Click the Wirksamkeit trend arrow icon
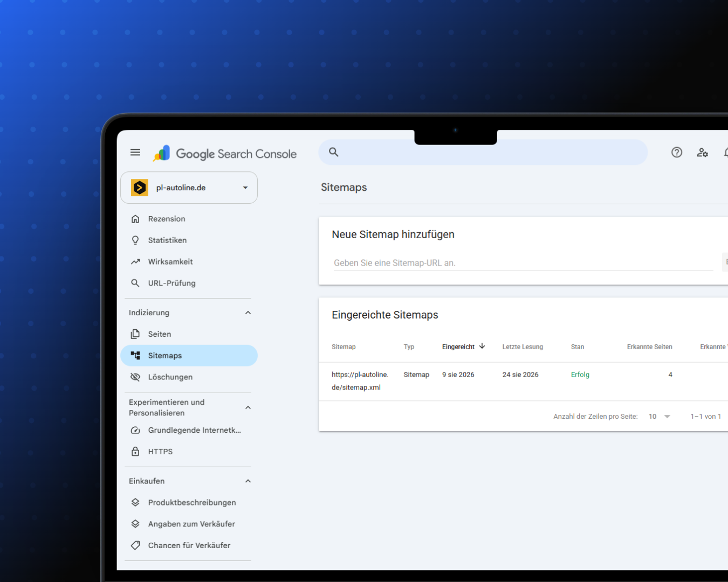This screenshot has height=582, width=728. (x=135, y=262)
